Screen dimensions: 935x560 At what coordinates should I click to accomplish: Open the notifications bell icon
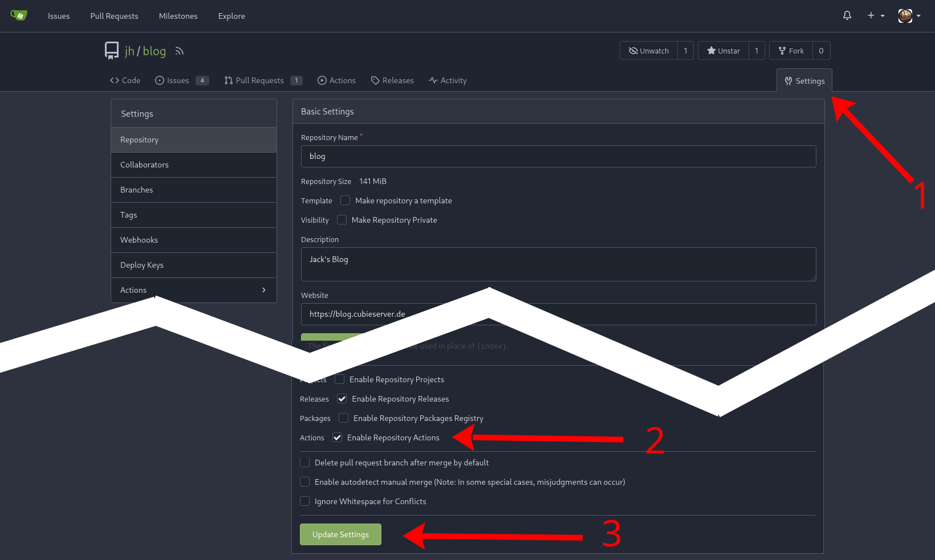pos(847,16)
